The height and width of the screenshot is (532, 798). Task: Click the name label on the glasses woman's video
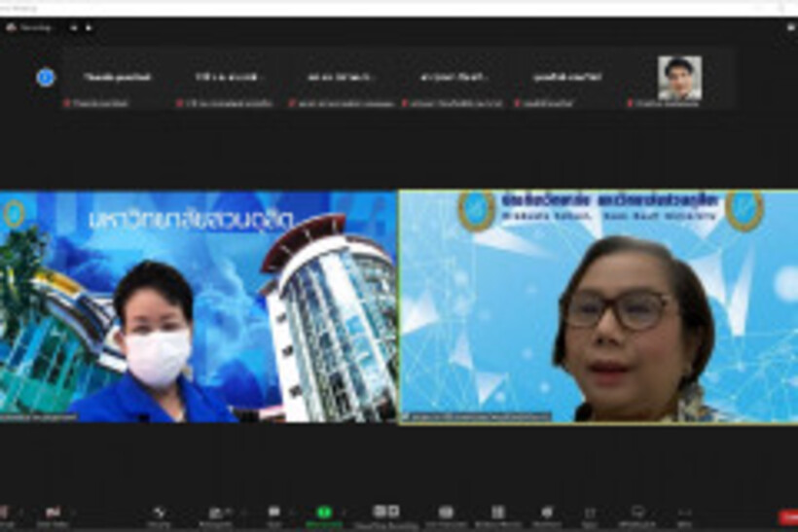point(476,417)
